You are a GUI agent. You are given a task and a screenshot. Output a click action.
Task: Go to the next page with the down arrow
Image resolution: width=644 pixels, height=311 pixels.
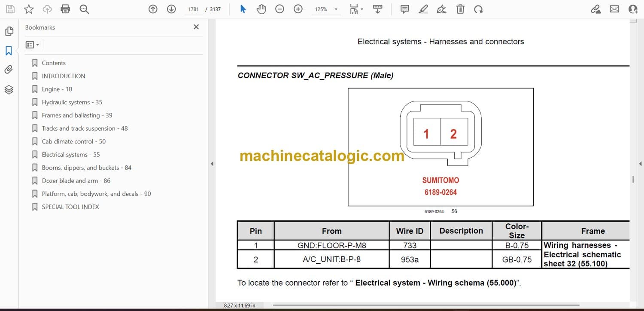(x=171, y=9)
